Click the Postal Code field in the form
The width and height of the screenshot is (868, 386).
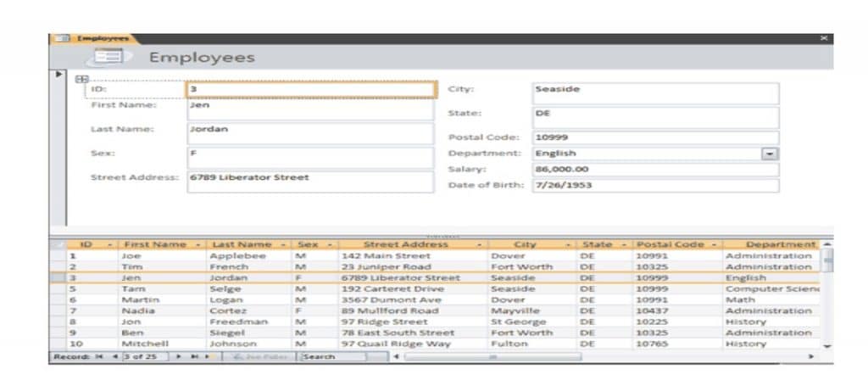coord(656,138)
